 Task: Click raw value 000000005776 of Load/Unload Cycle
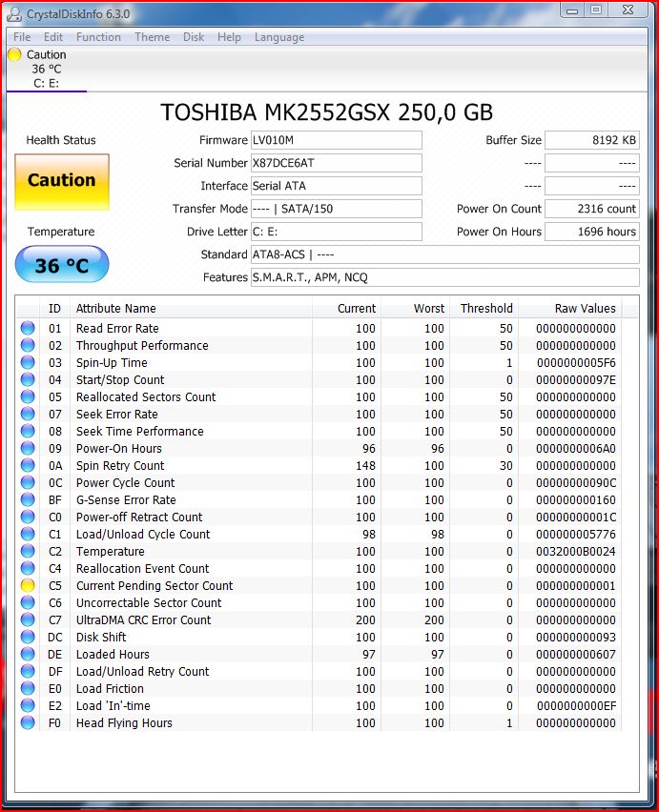(x=576, y=535)
